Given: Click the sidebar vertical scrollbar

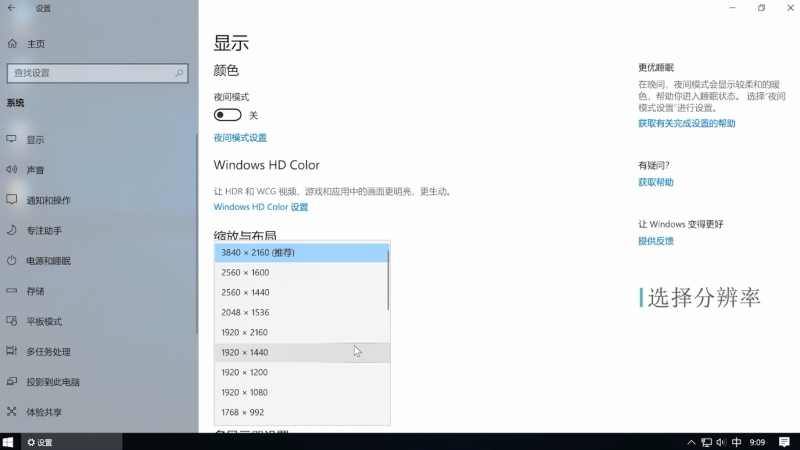Looking at the screenshot, I should pos(196,233).
